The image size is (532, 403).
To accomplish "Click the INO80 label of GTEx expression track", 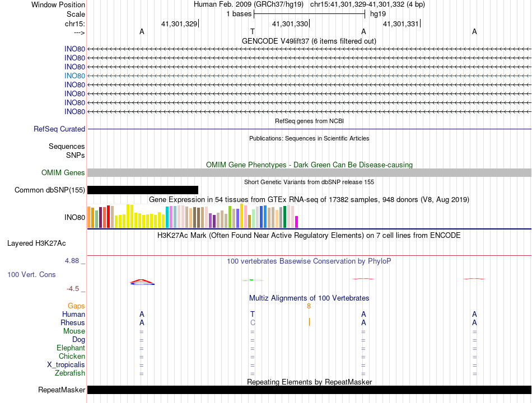I will tap(74, 217).
